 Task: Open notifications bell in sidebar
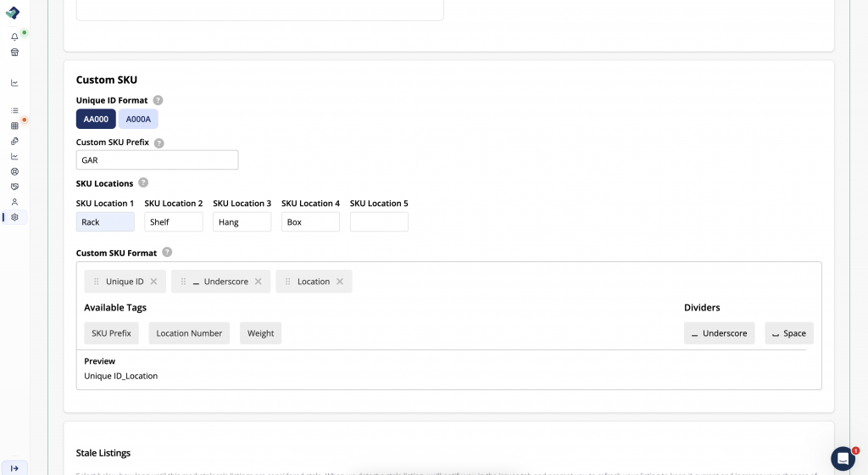click(x=14, y=37)
